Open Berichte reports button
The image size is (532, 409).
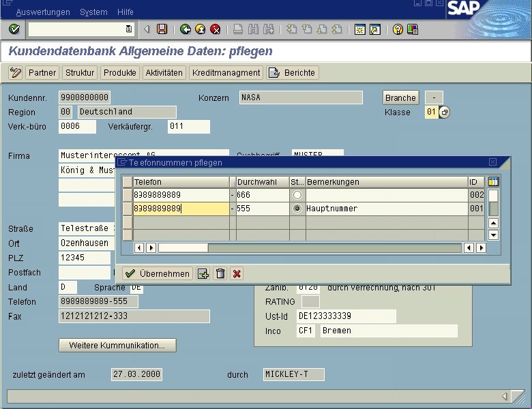[x=293, y=72]
